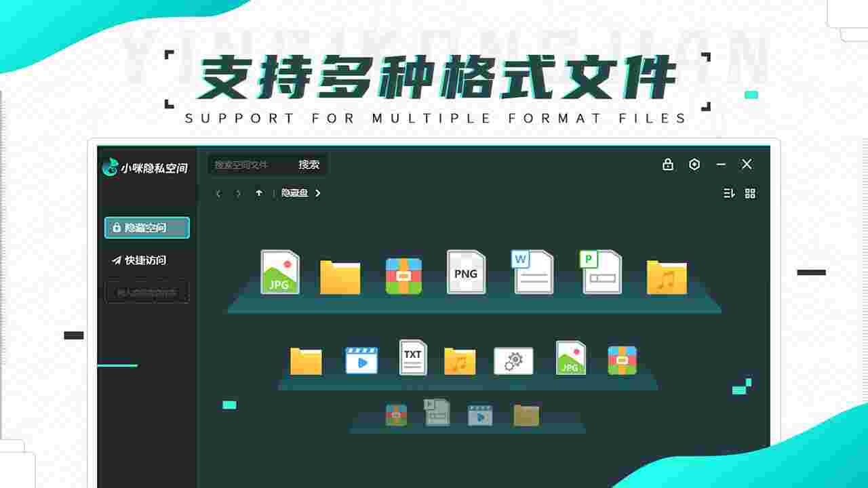
Task: Launch the gear executable file on the middle shelf
Action: (x=513, y=360)
